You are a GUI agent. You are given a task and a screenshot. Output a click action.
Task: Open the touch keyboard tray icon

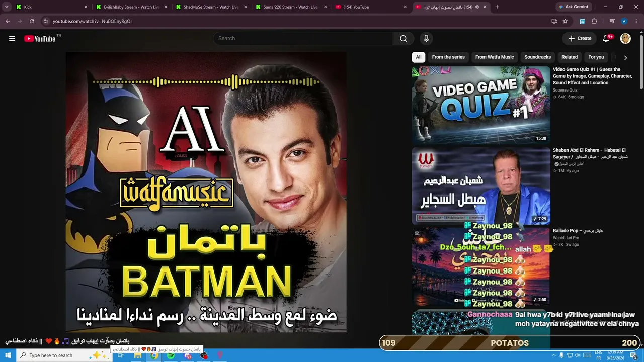tap(587, 355)
